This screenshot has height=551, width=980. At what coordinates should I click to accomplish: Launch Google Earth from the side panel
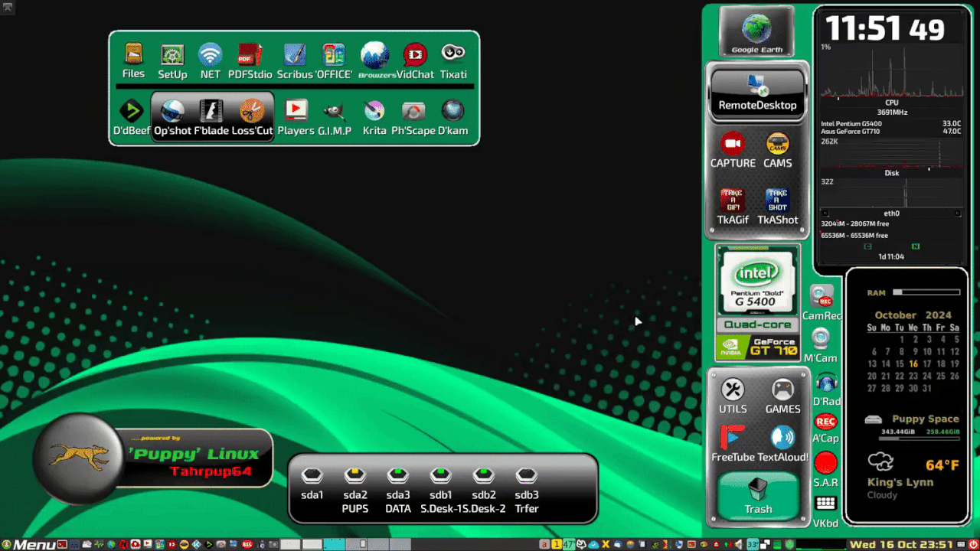click(x=756, y=31)
